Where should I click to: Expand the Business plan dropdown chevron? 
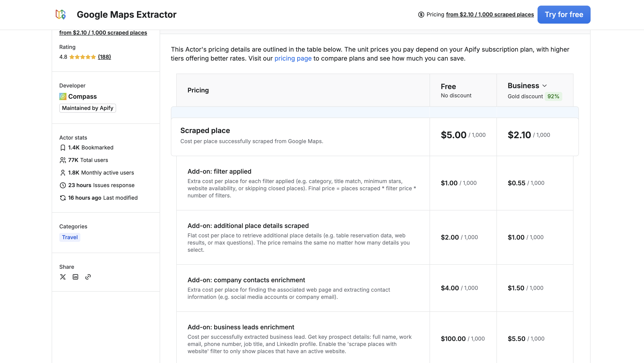tap(545, 86)
